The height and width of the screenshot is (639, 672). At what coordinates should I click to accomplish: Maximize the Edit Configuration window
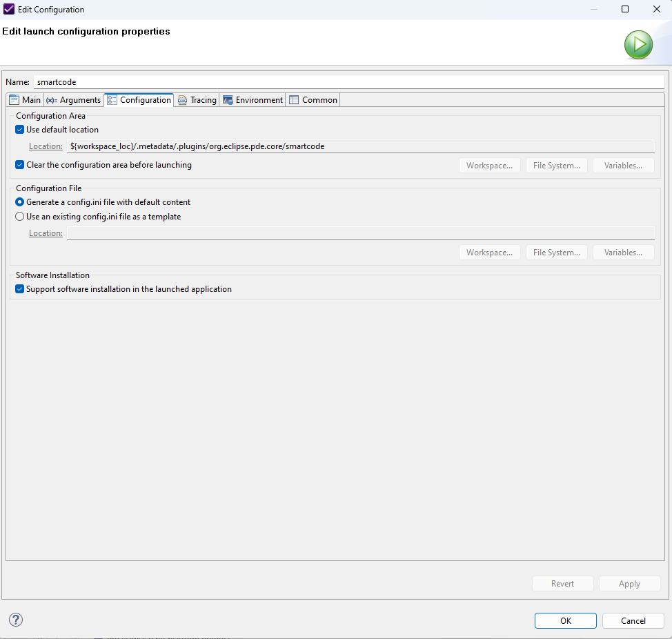tap(625, 9)
